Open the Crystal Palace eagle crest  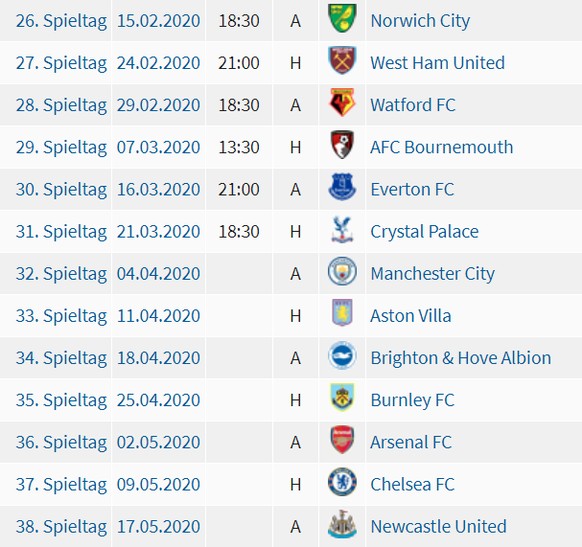[x=342, y=230]
